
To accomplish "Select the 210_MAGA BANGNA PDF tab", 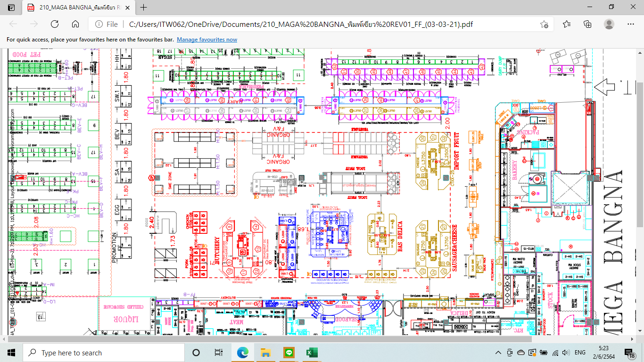I will pos(78,8).
